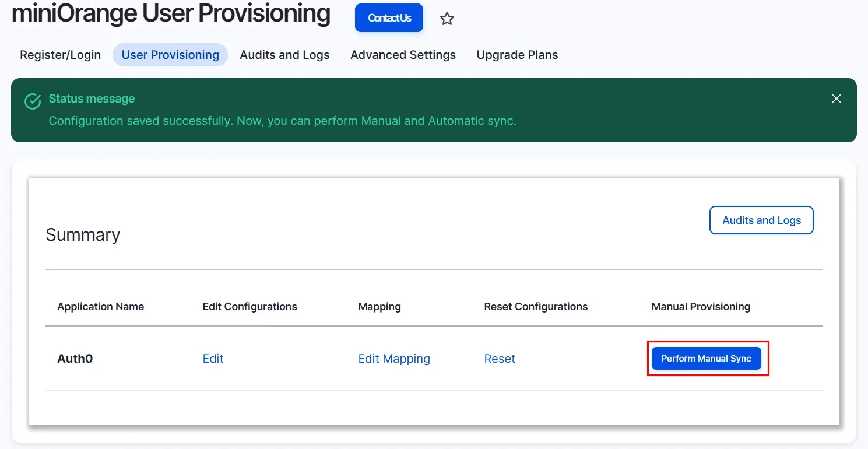Click the outlined Audits and Logs button
This screenshot has width=868, height=449.
point(761,220)
